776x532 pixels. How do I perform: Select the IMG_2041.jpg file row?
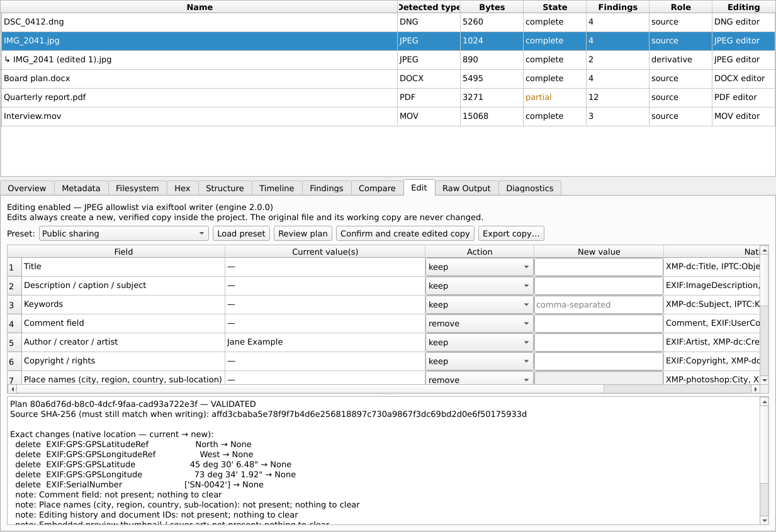pos(388,41)
